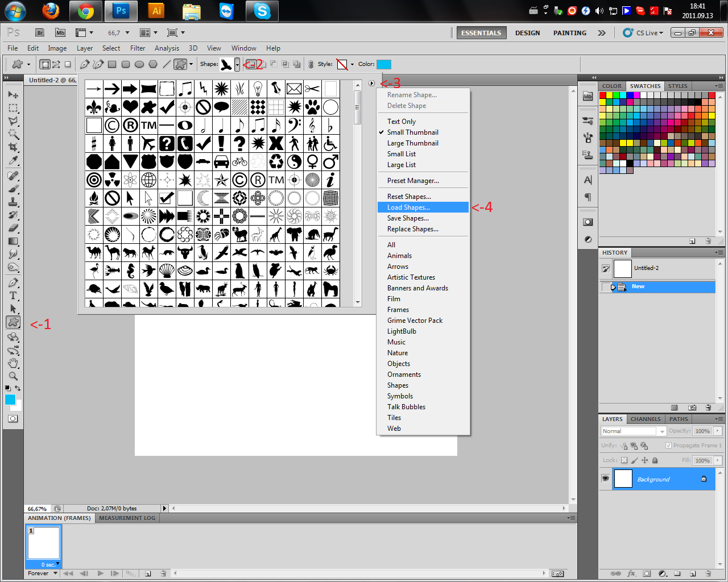This screenshot has width=728, height=582.
Task: Toggle visibility of the Background layer
Action: pos(605,479)
